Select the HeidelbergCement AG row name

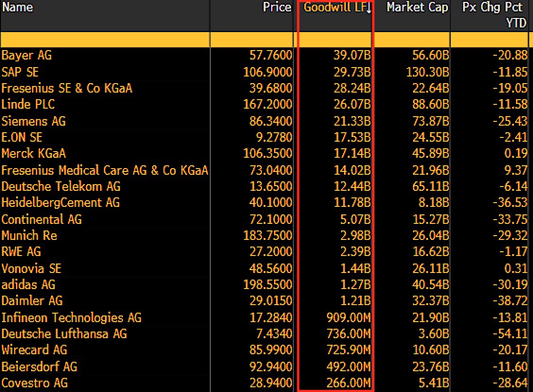(61, 203)
